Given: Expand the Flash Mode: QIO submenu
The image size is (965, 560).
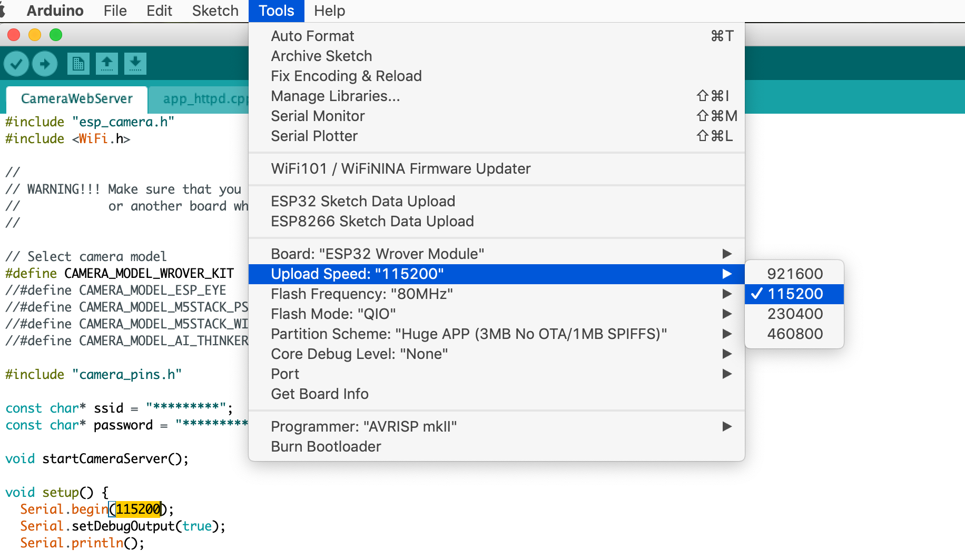Looking at the screenshot, I should tap(496, 314).
